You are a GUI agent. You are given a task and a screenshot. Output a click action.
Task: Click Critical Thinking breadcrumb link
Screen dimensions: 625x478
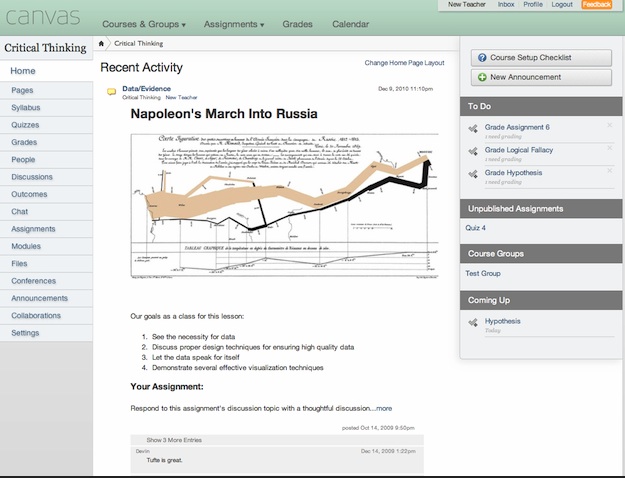coord(139,43)
